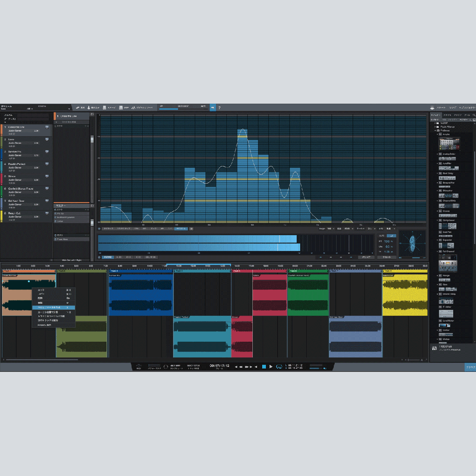Select クロスフェードを作成 in the context menu

click(x=53, y=307)
